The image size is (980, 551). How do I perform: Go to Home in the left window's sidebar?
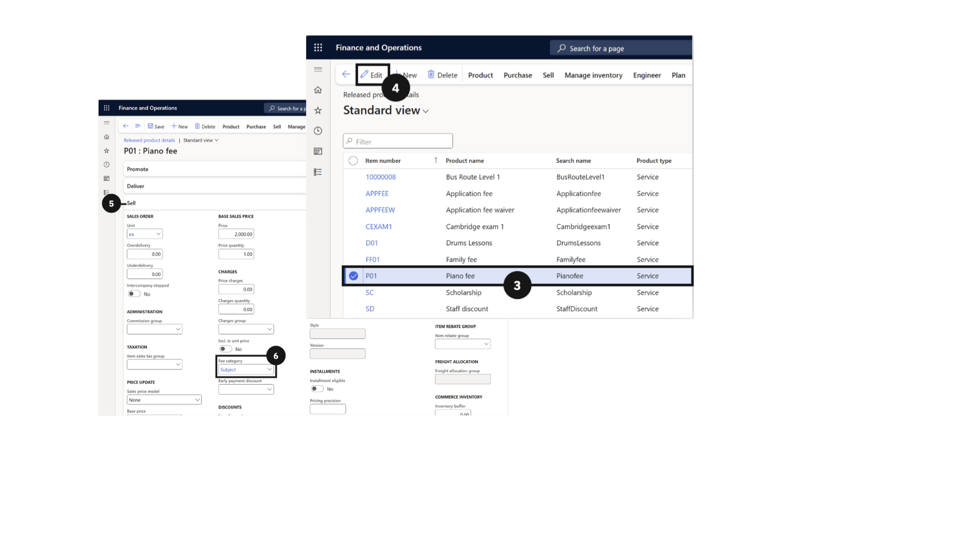[107, 137]
